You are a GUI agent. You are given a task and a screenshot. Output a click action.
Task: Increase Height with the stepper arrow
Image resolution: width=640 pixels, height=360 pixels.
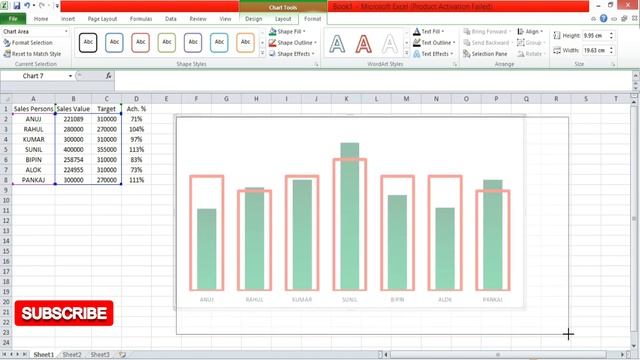tap(611, 33)
